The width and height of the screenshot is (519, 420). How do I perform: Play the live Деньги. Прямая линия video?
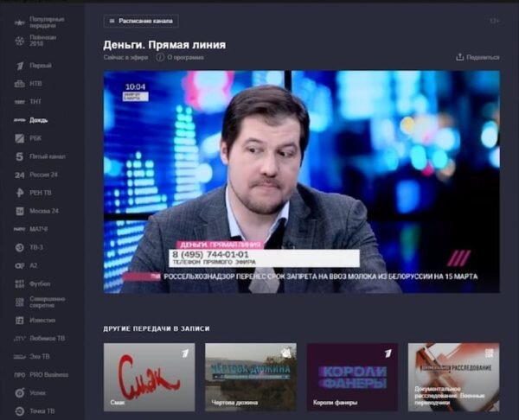[302, 181]
